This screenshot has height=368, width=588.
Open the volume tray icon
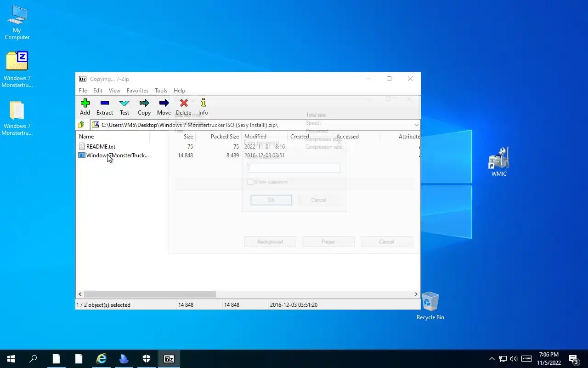coord(514,359)
